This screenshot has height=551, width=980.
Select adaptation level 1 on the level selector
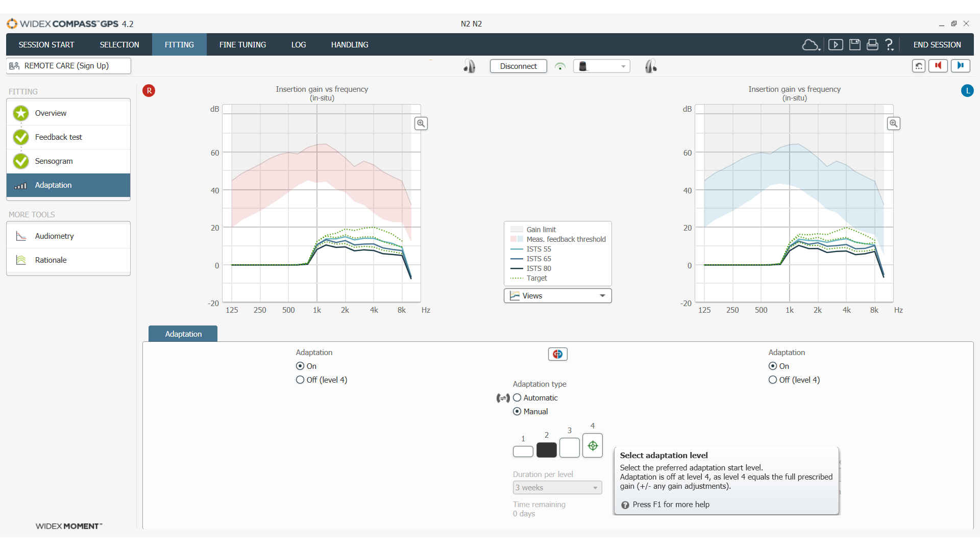click(523, 450)
